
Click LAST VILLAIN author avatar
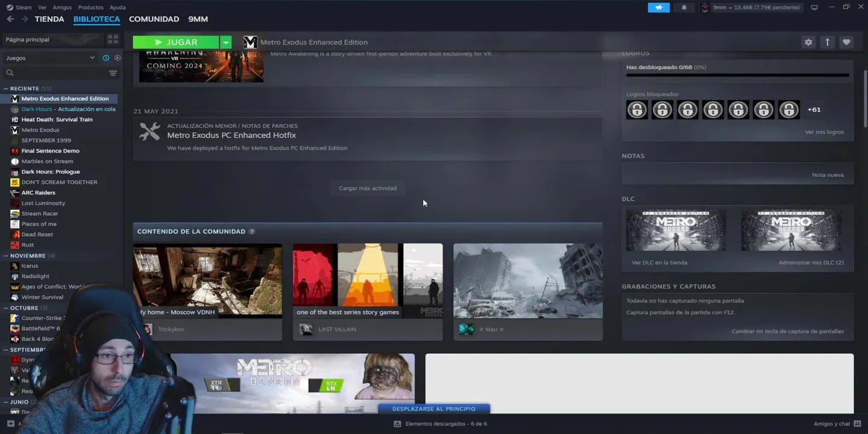(x=306, y=329)
